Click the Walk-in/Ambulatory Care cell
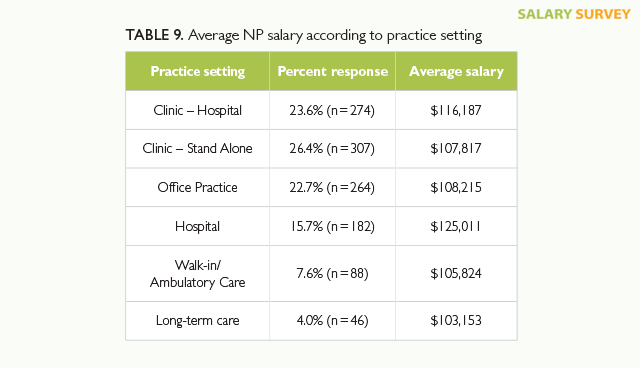Image resolution: width=640 pixels, height=368 pixels. (198, 274)
